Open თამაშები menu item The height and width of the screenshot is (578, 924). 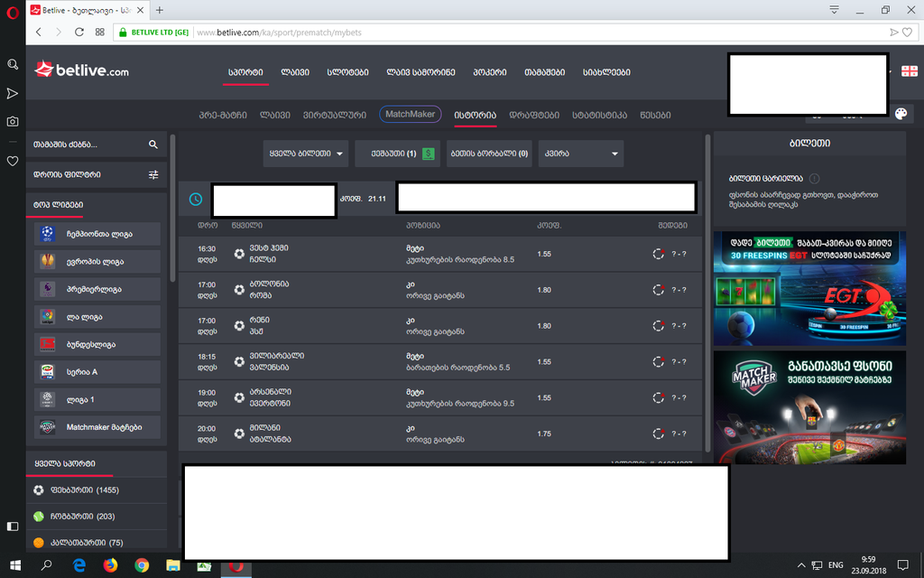(x=544, y=72)
